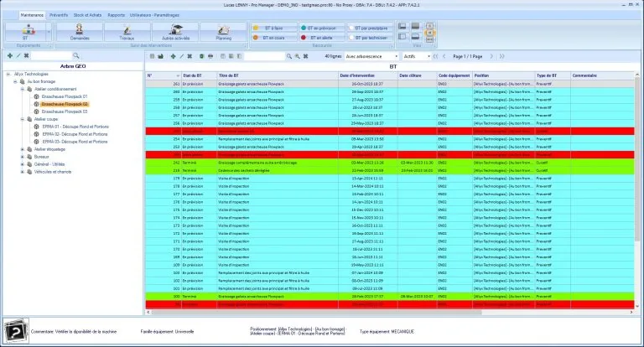Screen dimensions: 644x347
Task: Click the grid horizontal scrollbar
Action: 315,313
